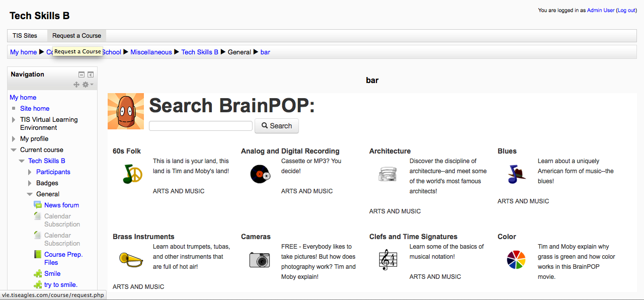Image resolution: width=644 pixels, height=300 pixels.
Task: Click the Color wheel icon
Action: (516, 260)
